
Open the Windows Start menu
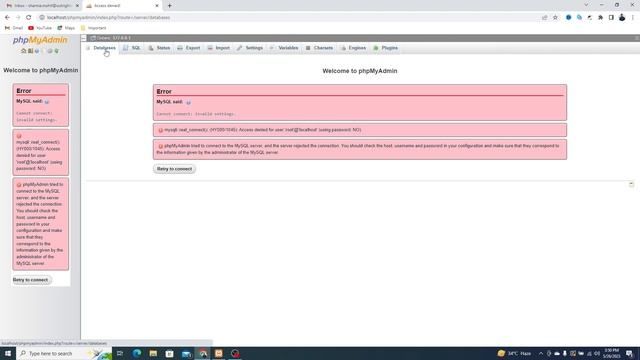8,353
